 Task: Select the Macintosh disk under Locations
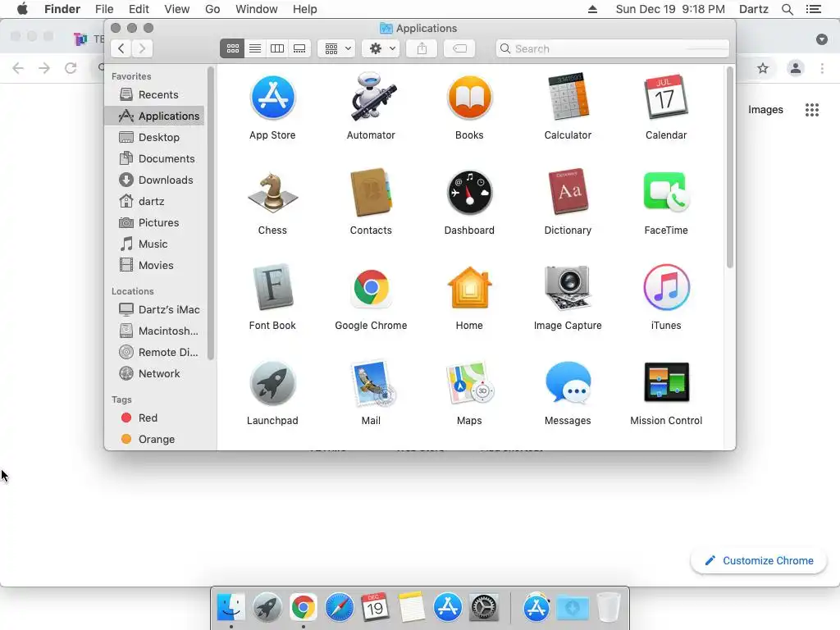point(154,331)
